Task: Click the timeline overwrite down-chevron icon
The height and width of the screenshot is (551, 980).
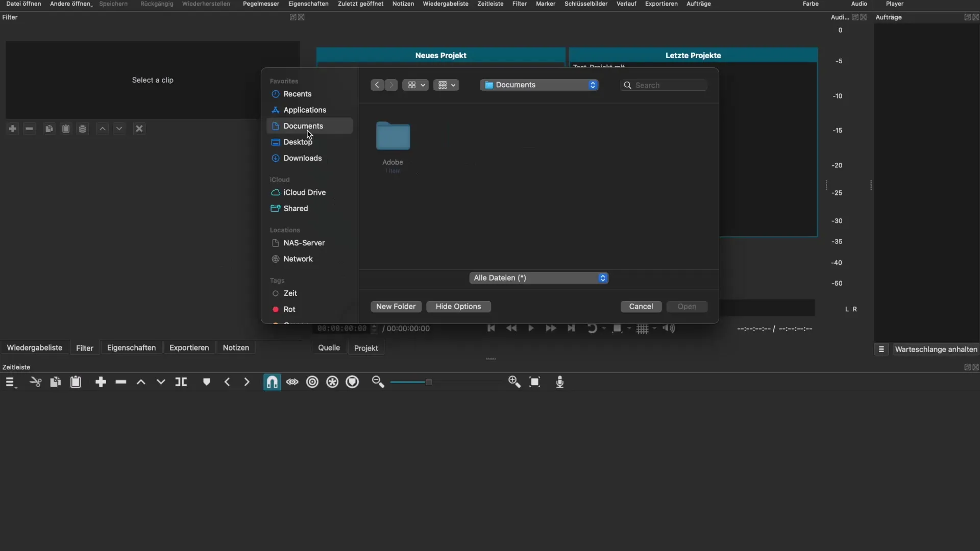Action: tap(161, 382)
